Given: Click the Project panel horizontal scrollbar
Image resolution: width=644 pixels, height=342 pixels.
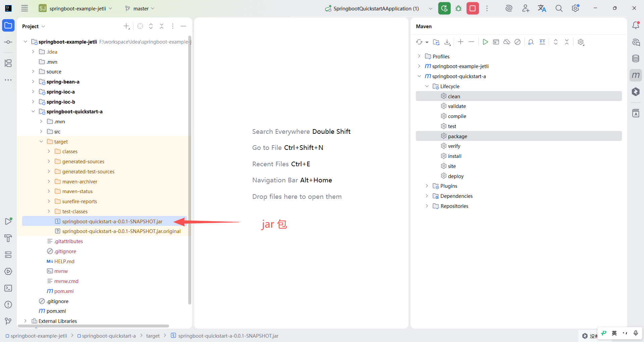Looking at the screenshot, I should pyautogui.click(x=94, y=326).
